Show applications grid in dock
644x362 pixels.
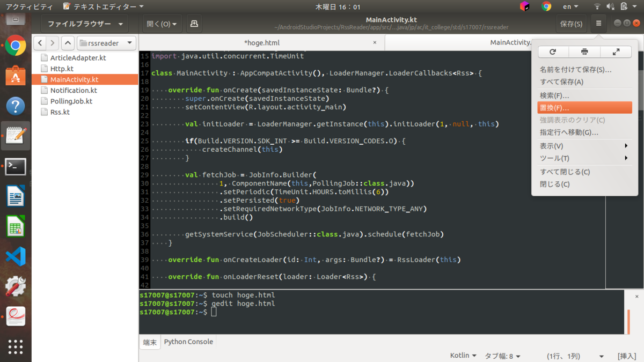(x=16, y=346)
